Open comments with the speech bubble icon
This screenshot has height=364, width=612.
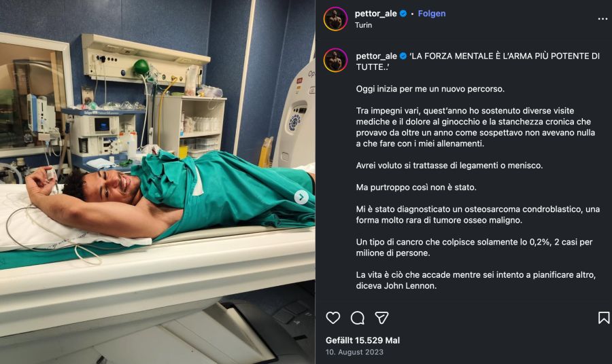click(x=357, y=318)
